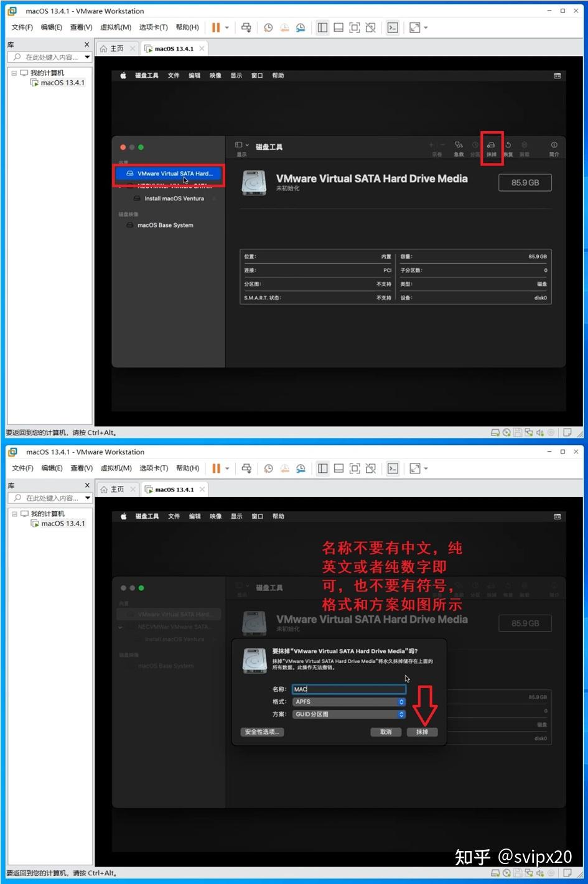Open snapshot manager icon in upper VMware toolbar
This screenshot has width=588, height=884.
301,27
